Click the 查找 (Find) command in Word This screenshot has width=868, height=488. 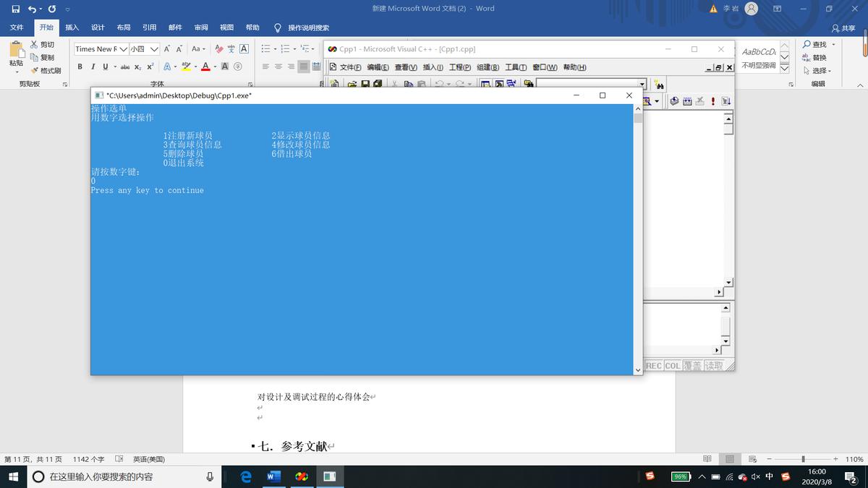pyautogui.click(x=818, y=43)
